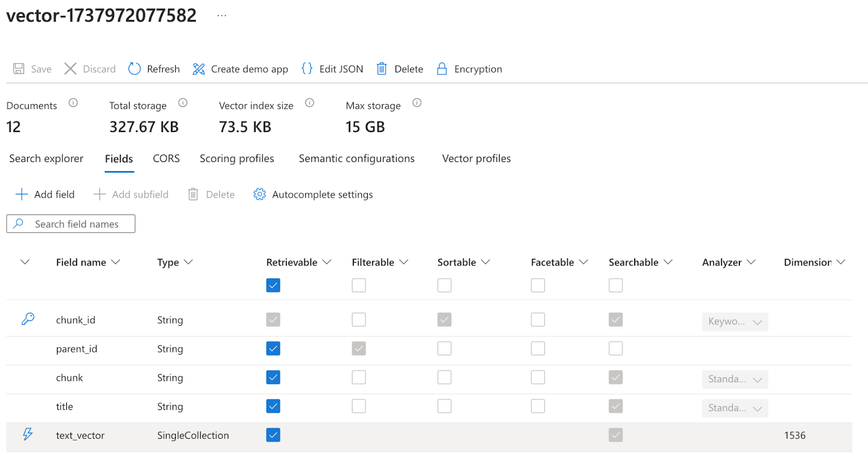Viewport: 868px width, 474px height.
Task: Check Sortable for the chunk field
Action: [x=444, y=377]
